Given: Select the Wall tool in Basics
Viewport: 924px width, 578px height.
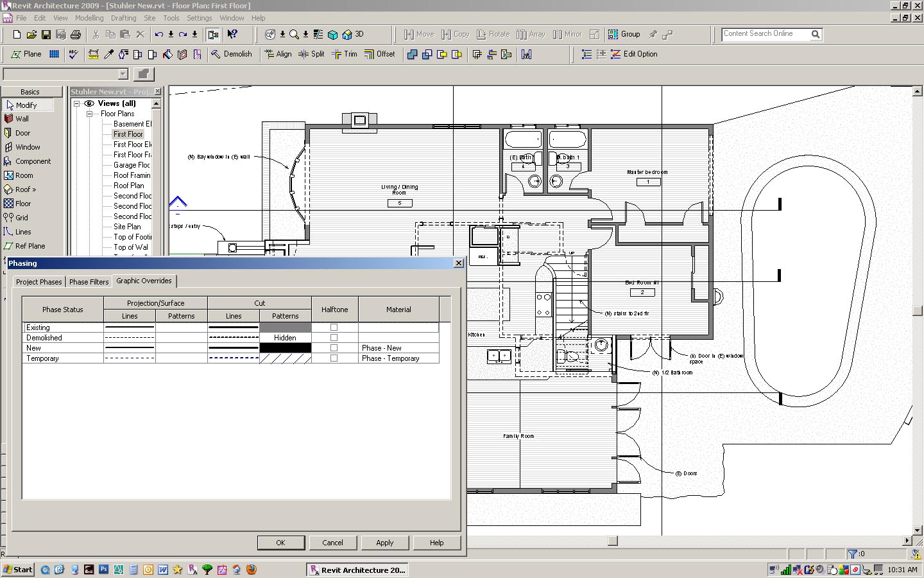Looking at the screenshot, I should 22,119.
